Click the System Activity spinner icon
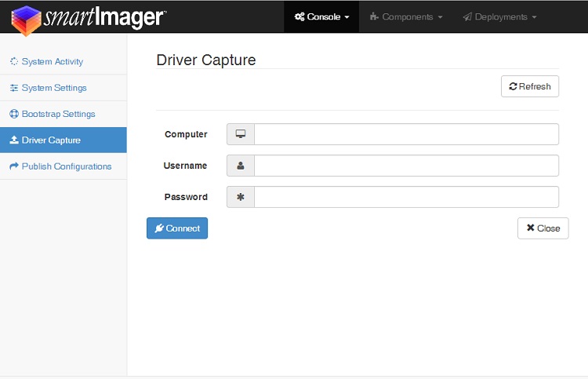The width and height of the screenshot is (588, 379). click(14, 62)
